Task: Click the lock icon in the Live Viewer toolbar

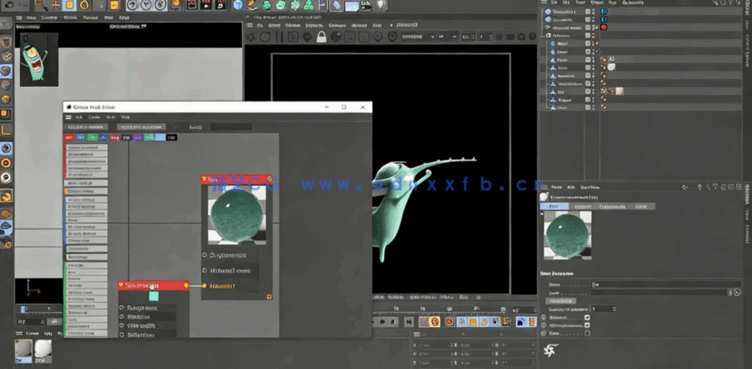Action: tap(321, 36)
